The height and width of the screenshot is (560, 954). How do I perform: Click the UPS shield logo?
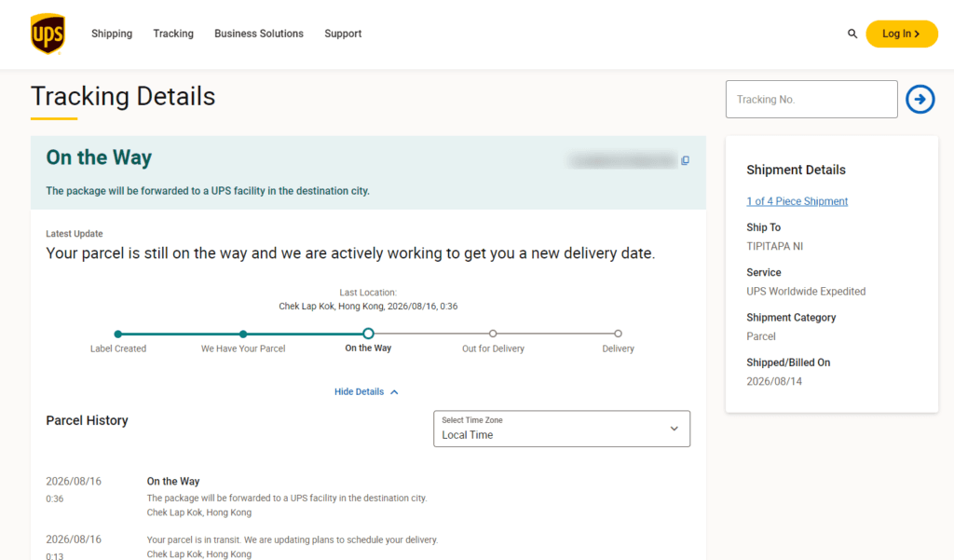[x=48, y=34]
